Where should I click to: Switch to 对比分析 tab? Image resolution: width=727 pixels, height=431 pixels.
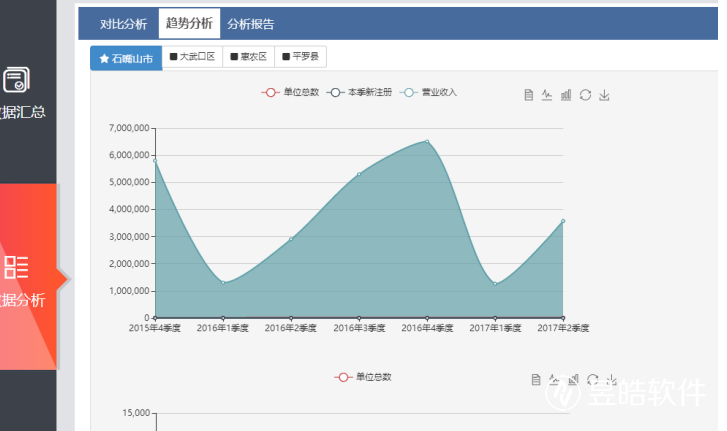click(x=123, y=24)
